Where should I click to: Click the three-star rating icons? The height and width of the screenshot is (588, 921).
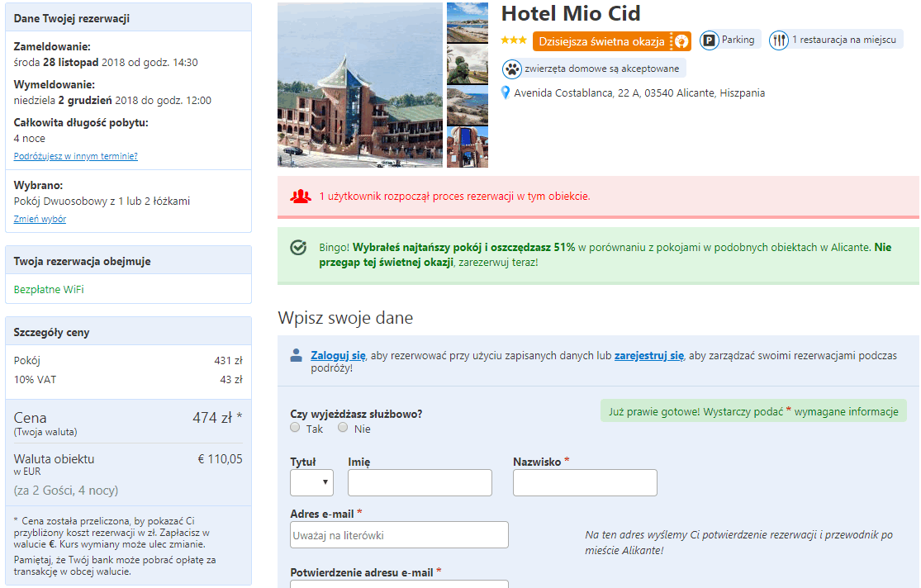(512, 39)
